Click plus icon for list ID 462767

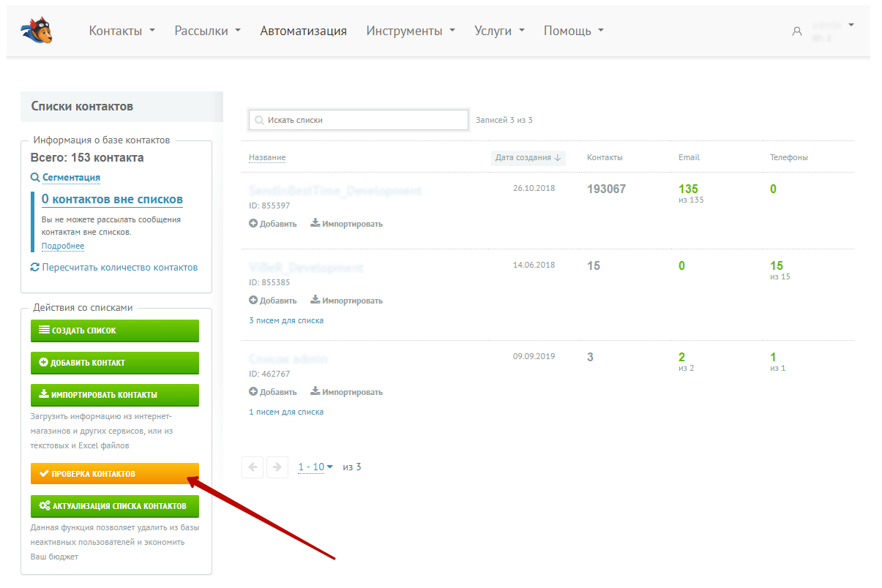(253, 392)
